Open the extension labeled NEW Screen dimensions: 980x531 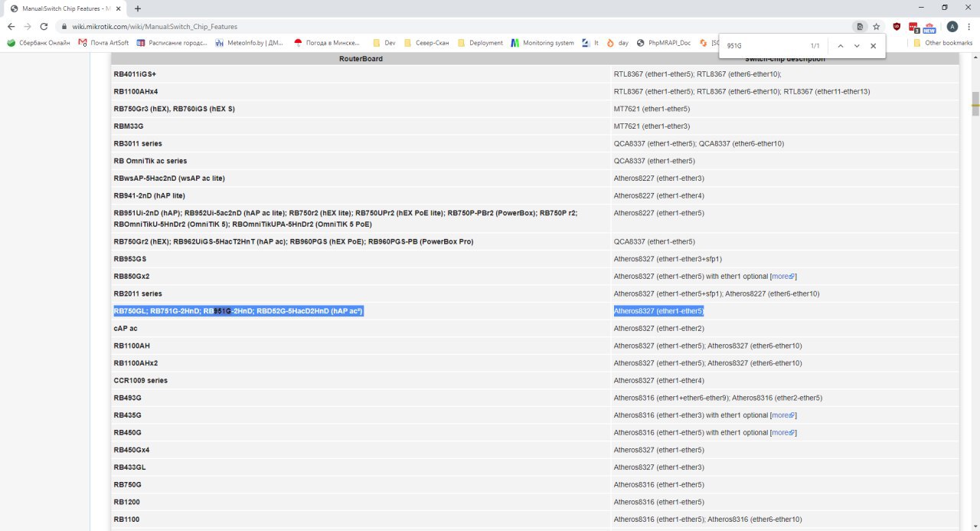(929, 27)
